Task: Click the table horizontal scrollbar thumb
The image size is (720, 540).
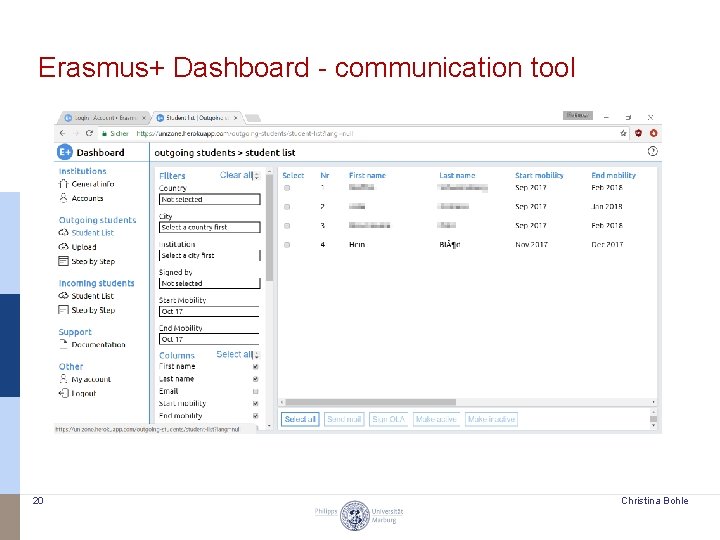Action: tap(371, 402)
